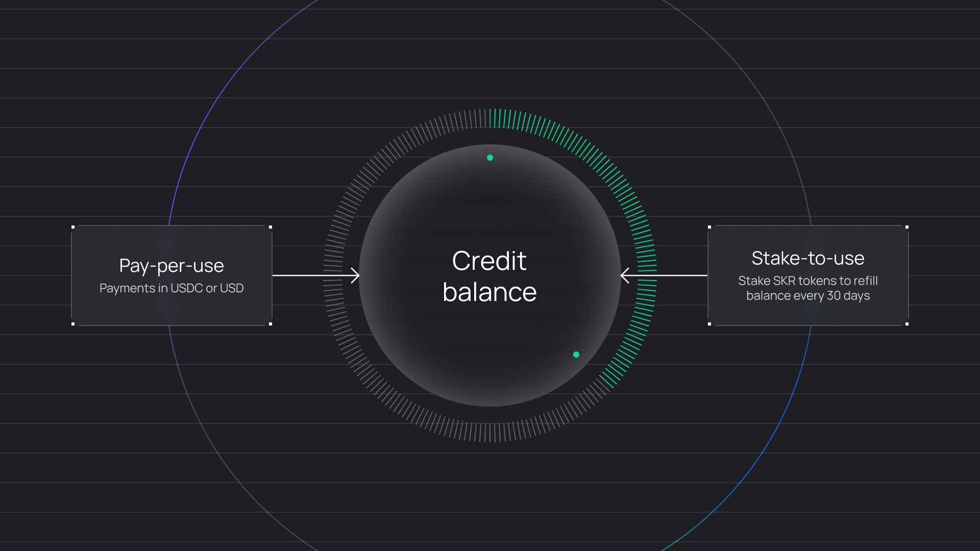Click the arrow line from Pay-per-use box
Screen dimensions: 980x551
(306, 275)
